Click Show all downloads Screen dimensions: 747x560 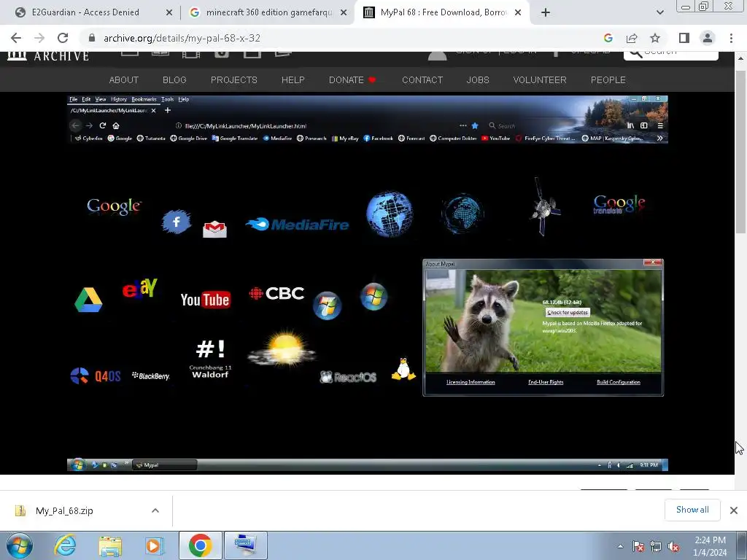click(x=692, y=510)
